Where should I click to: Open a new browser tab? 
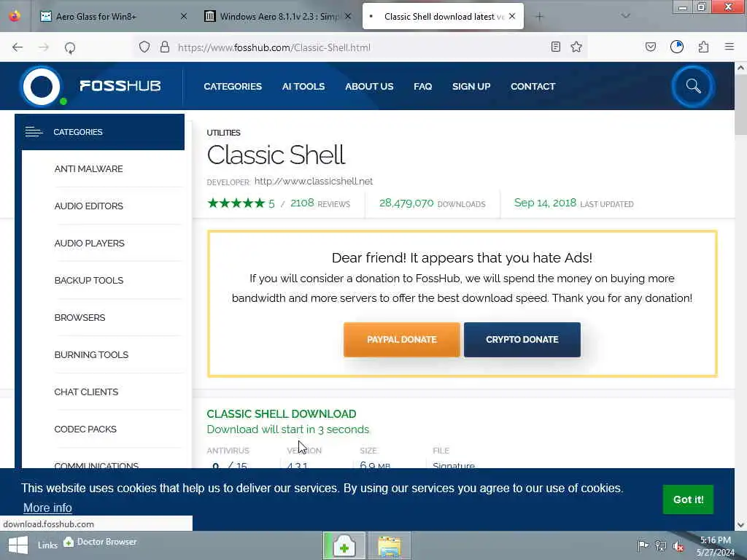coord(539,17)
